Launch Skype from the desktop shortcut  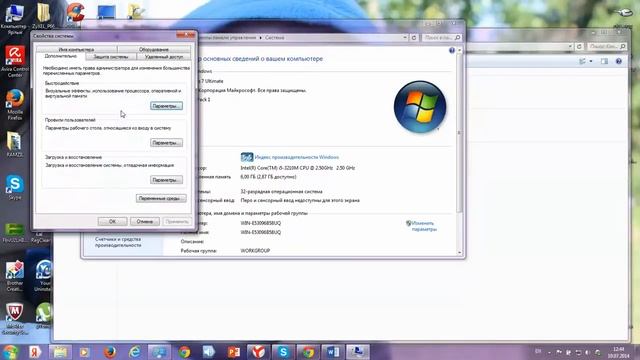15,187
